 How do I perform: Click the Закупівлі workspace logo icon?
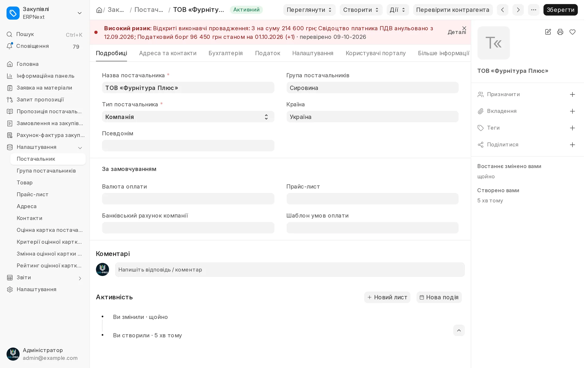(x=13, y=13)
